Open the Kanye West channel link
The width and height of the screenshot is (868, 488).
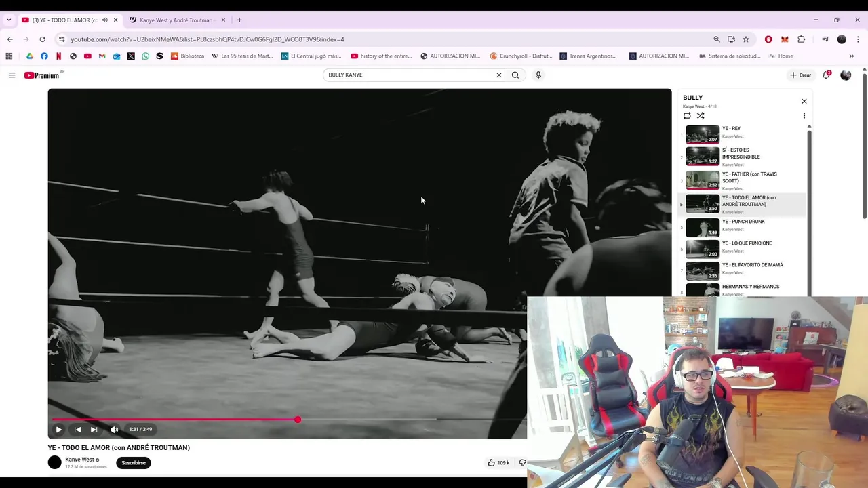coord(79,460)
